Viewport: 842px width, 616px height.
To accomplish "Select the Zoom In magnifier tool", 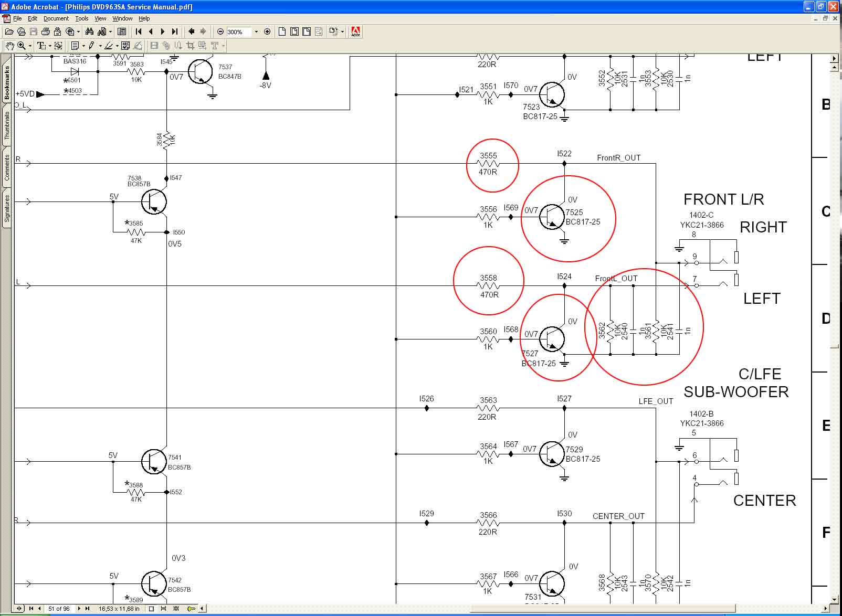I will [x=22, y=46].
